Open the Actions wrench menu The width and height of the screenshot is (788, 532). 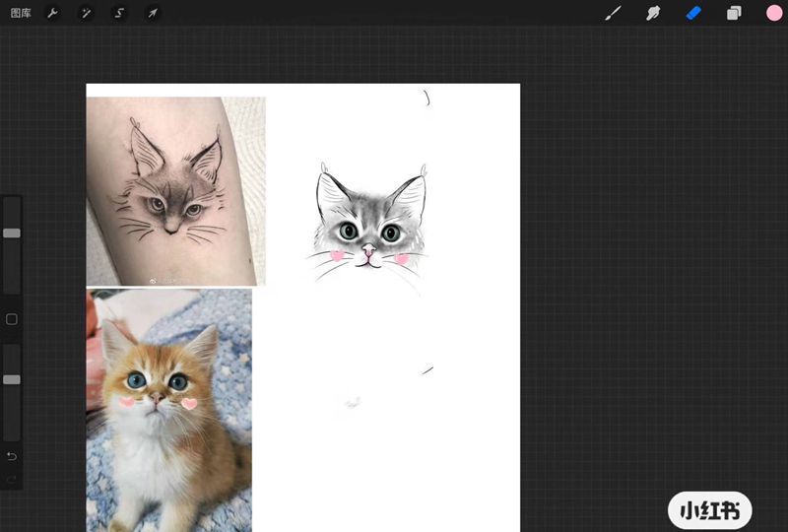click(x=53, y=13)
